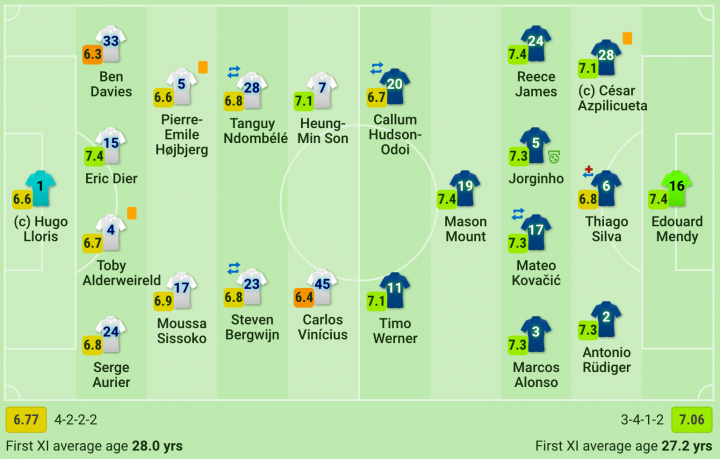Viewport: 720px width, 459px height.
Task: Open Heung-Min Son player name link
Action: tap(322, 131)
